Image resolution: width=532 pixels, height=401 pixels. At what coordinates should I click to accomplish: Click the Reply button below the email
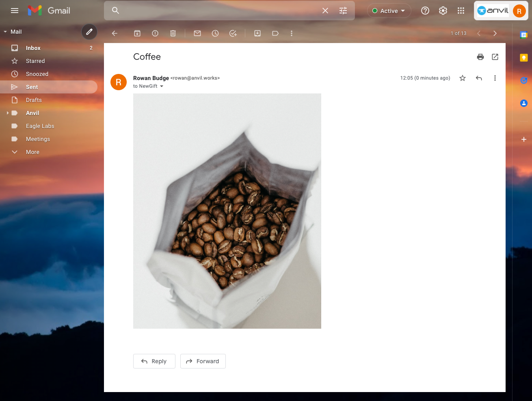154,361
